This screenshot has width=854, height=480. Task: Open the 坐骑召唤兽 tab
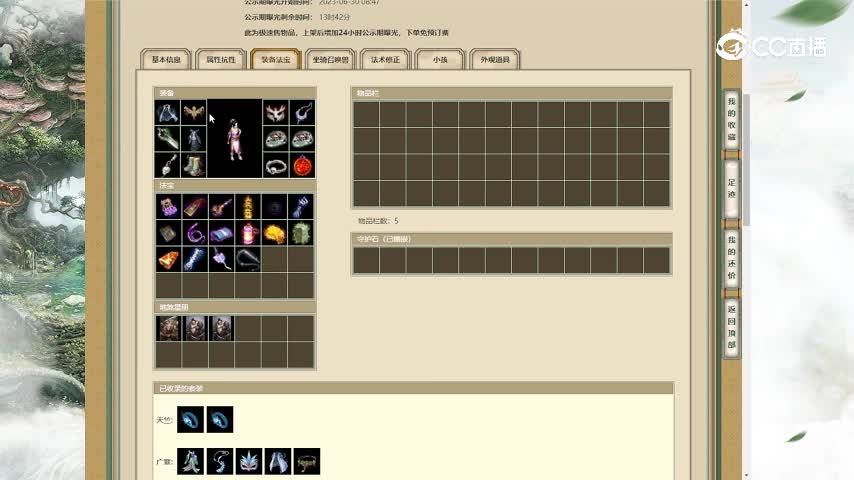click(x=331, y=59)
